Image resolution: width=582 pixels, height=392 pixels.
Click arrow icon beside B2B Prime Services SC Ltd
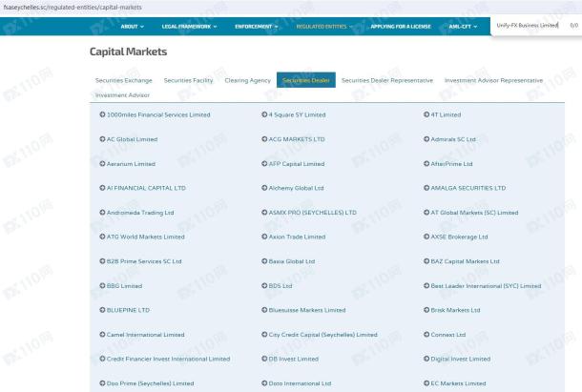(x=102, y=261)
